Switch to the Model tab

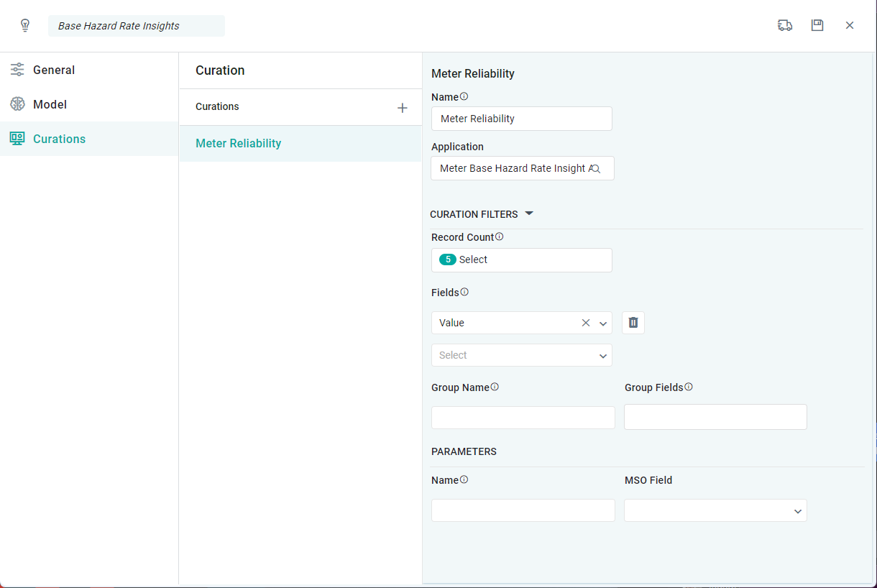50,104
